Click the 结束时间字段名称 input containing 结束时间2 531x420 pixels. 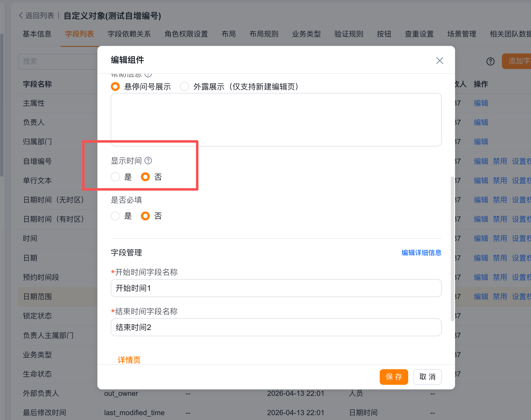pyautogui.click(x=276, y=327)
